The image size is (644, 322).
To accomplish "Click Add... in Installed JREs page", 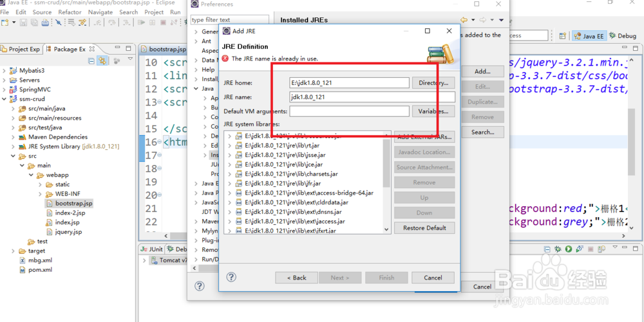I will (482, 71).
